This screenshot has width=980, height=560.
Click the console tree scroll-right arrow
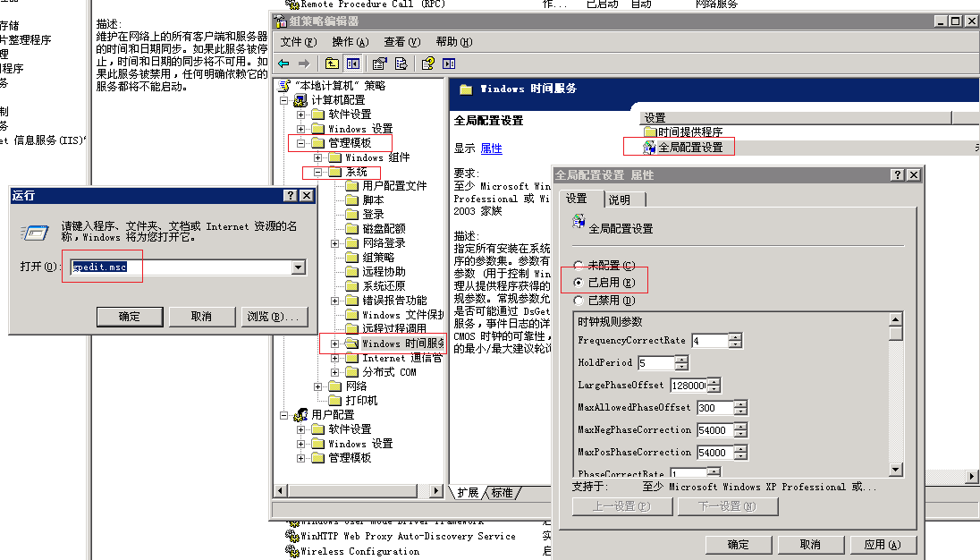coord(436,490)
